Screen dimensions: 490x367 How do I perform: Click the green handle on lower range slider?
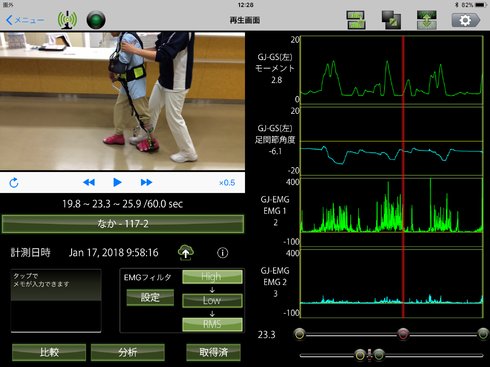click(x=379, y=355)
